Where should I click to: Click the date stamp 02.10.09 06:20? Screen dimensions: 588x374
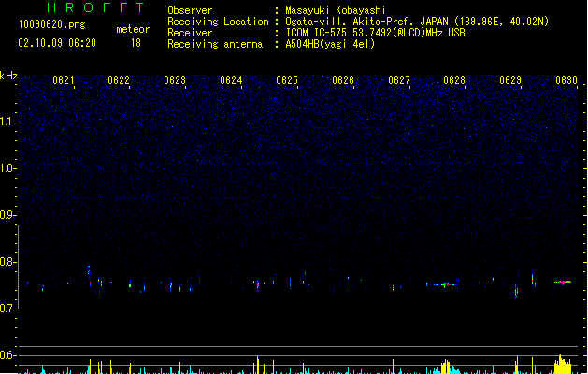[57, 43]
